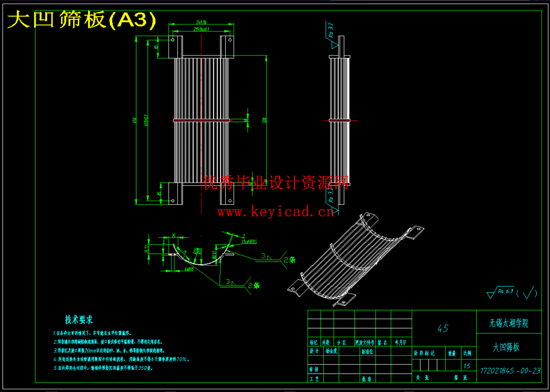Click the scale value 1:5

[467, 366]
